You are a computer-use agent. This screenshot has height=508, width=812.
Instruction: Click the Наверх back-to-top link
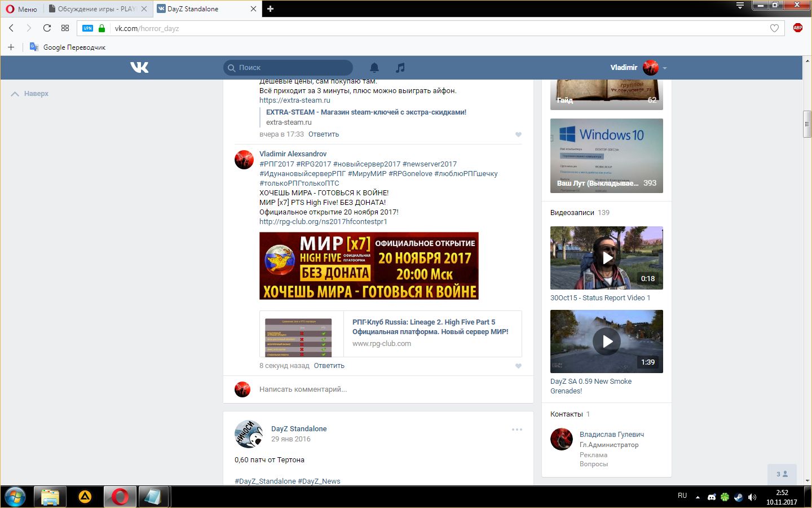click(x=30, y=94)
